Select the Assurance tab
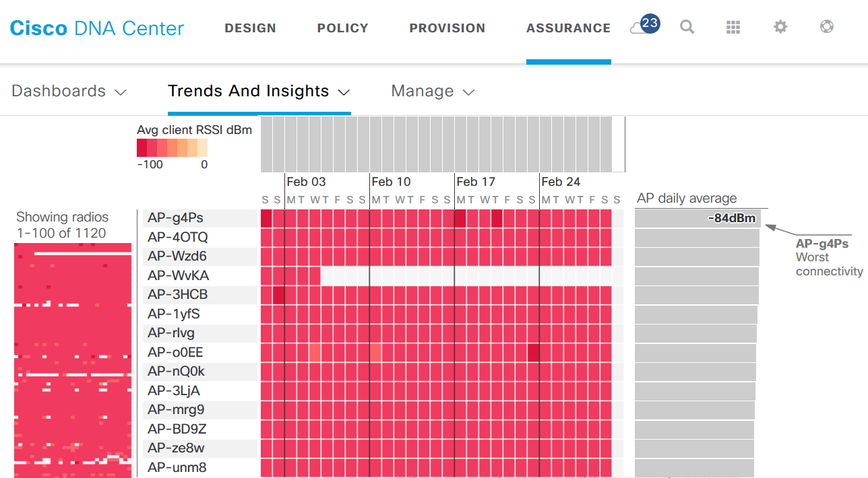This screenshot has height=478, width=868. (x=568, y=28)
